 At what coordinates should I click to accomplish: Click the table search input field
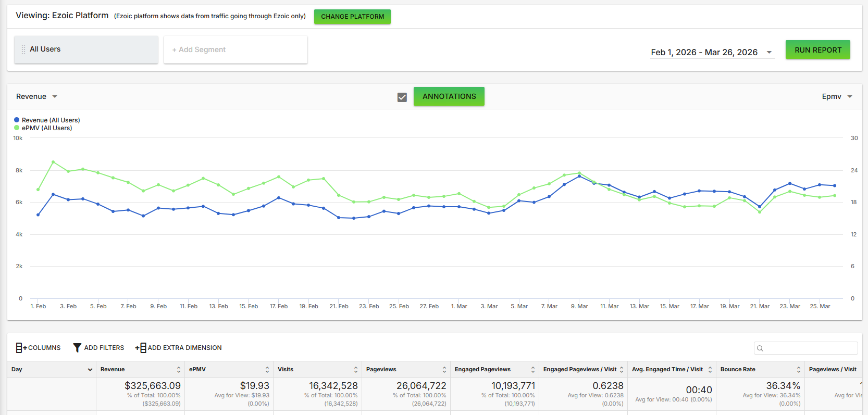[x=806, y=348]
